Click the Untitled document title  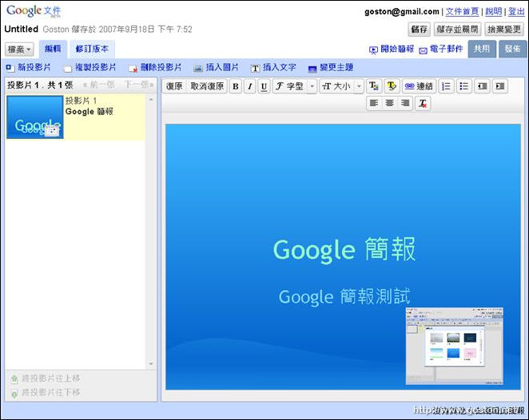coord(22,29)
